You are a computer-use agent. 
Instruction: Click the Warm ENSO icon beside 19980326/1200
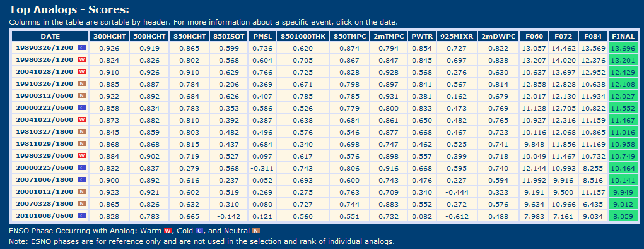click(81, 59)
